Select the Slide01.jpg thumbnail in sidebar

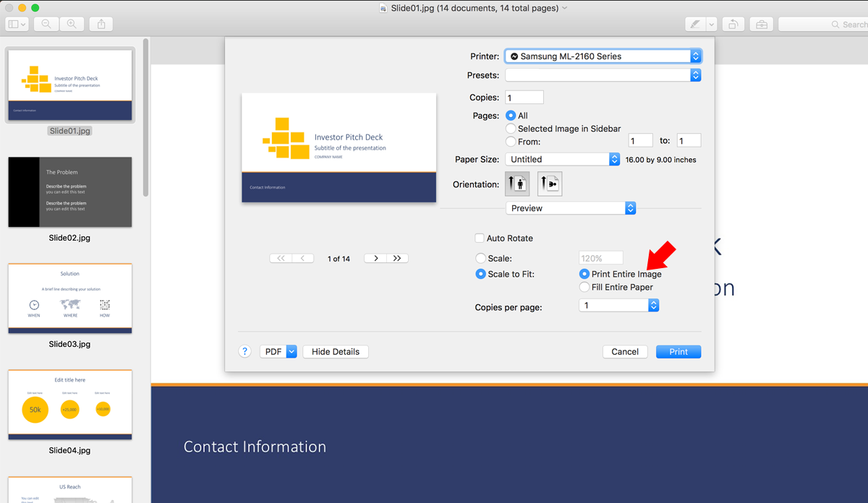pyautogui.click(x=70, y=85)
